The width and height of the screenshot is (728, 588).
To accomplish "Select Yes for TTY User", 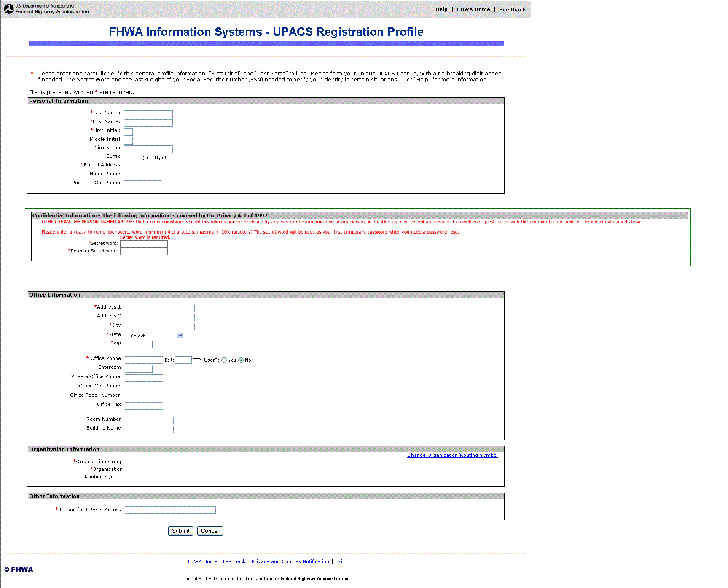I will [224, 360].
